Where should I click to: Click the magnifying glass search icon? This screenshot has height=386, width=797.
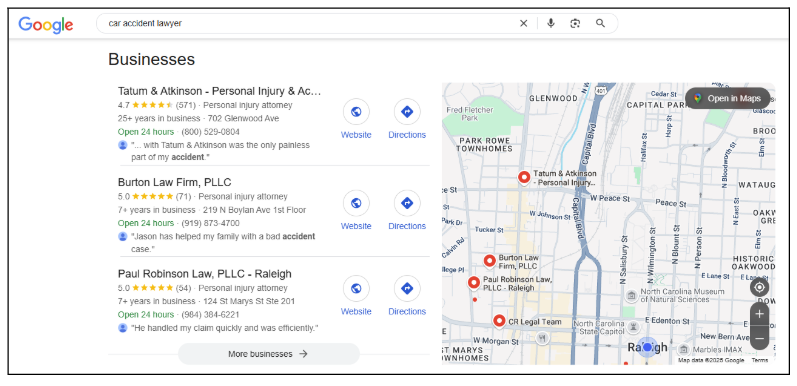[600, 23]
